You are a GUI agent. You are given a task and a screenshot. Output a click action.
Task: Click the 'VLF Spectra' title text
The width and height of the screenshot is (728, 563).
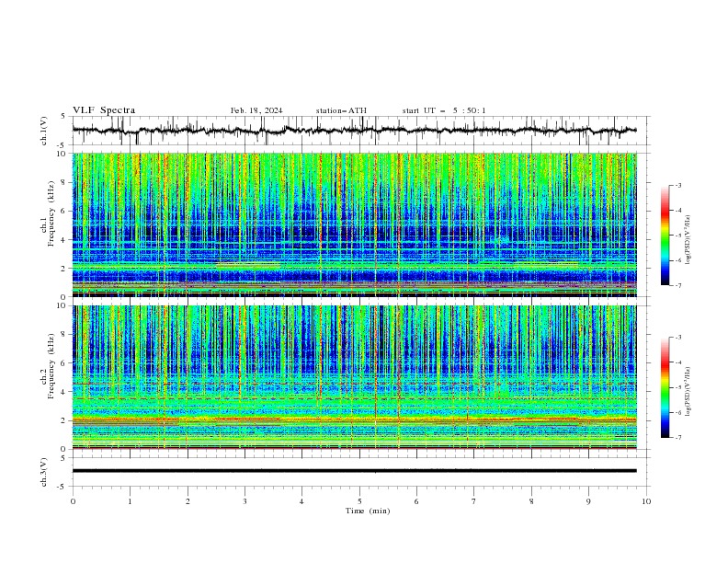point(104,110)
